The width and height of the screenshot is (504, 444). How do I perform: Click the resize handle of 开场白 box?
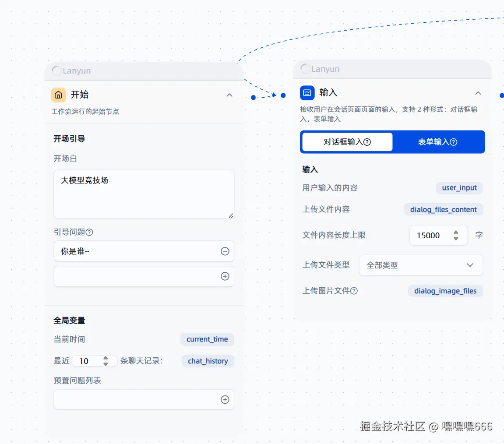click(231, 216)
